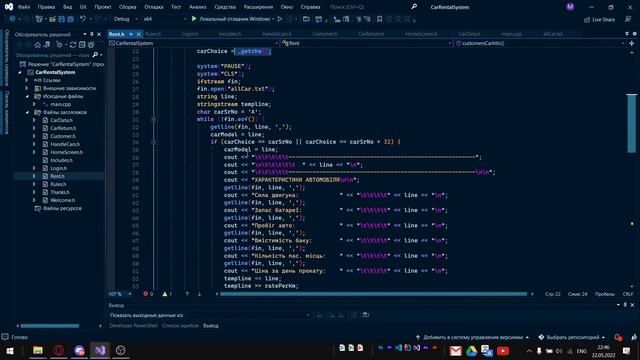Switch to the Rules.h editor tab
The image size is (640, 360).
click(x=153, y=34)
